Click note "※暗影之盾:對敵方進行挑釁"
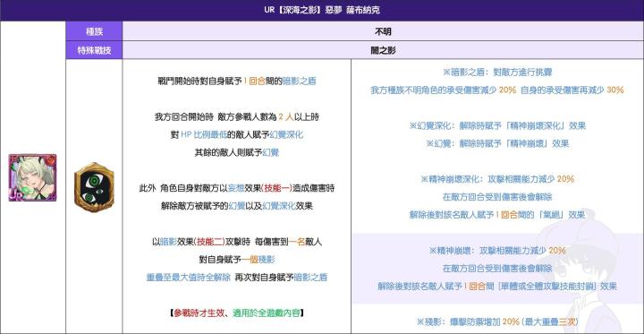Viewport: 644px width, 334px height. (497, 73)
